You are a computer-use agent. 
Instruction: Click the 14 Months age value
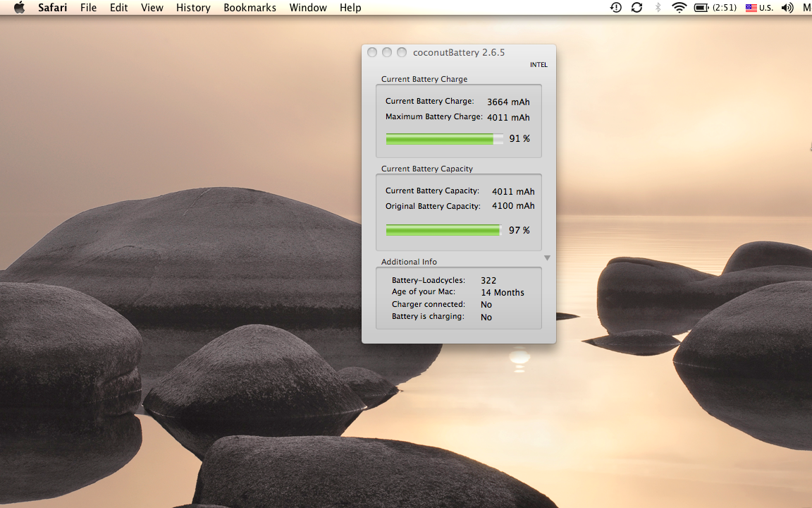pos(503,292)
